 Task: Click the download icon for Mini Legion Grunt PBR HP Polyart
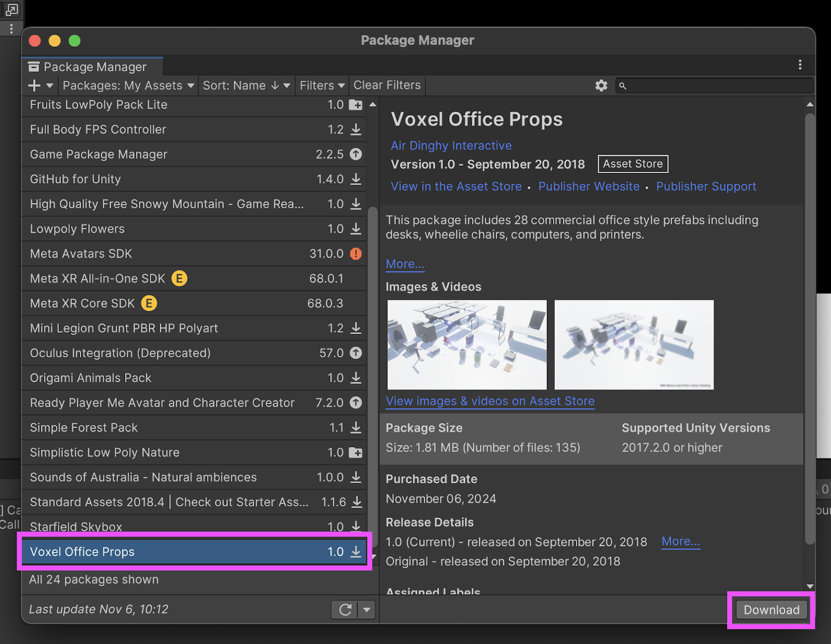point(356,328)
